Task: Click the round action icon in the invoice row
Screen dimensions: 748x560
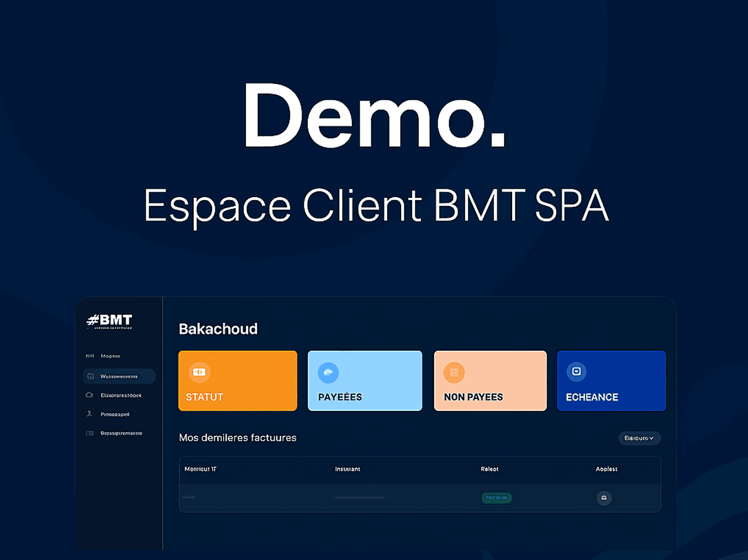Action: tap(604, 498)
